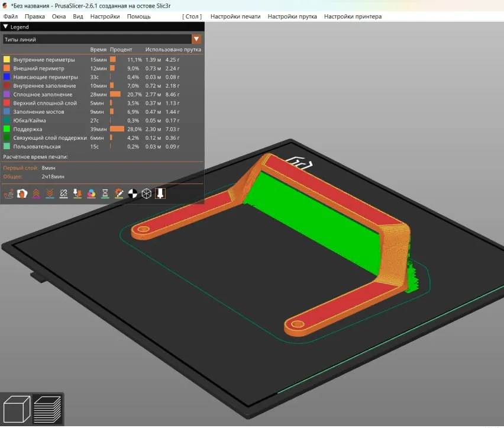The image size is (504, 428).
Task: Toggle Внутреннее заполнение visibility row
Action: coord(102,85)
